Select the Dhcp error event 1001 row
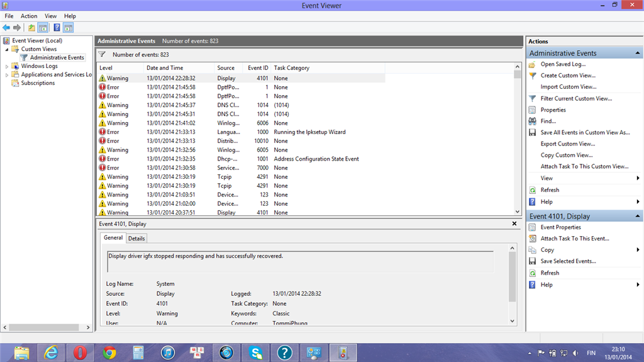Image resolution: width=644 pixels, height=362 pixels. coord(241,159)
